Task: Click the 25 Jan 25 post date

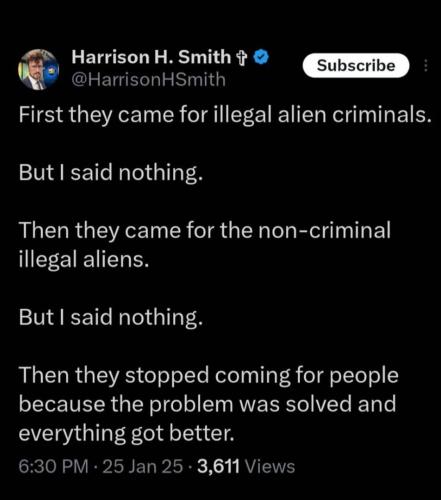Action: (x=143, y=466)
